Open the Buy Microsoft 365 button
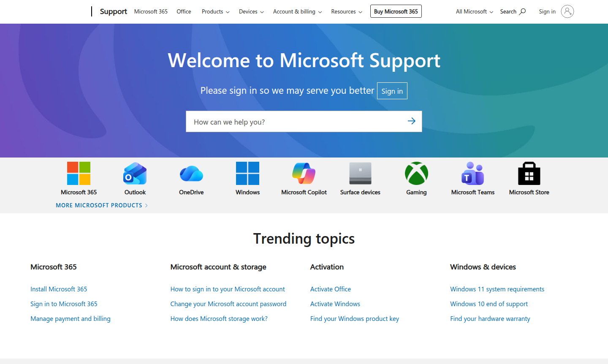The width and height of the screenshot is (608, 364). coord(396,11)
